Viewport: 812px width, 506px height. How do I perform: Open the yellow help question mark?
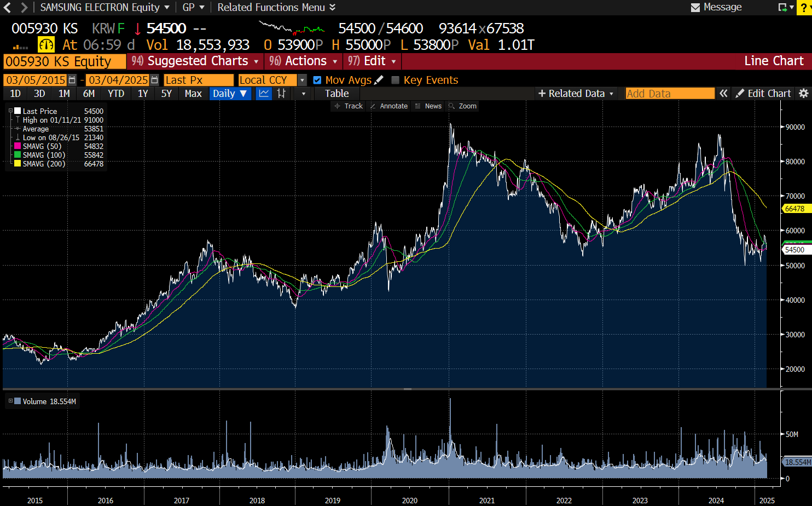(x=804, y=8)
